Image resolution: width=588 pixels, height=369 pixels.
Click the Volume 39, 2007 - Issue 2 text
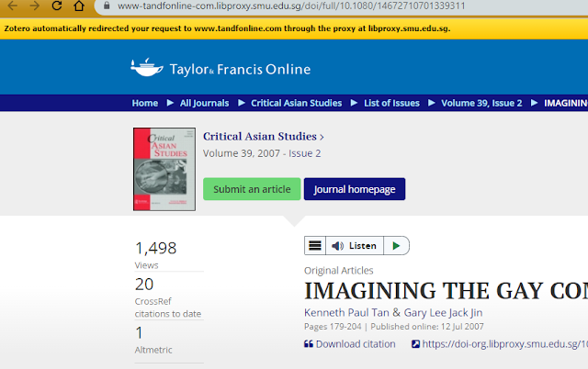pyautogui.click(x=262, y=153)
